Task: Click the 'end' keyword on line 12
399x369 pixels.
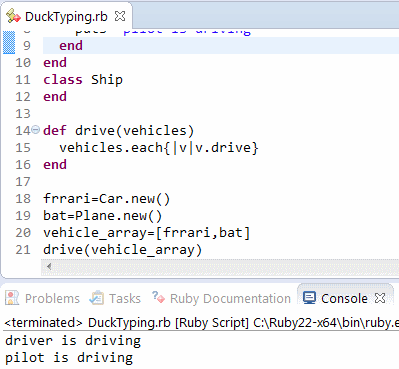Action: [x=55, y=97]
